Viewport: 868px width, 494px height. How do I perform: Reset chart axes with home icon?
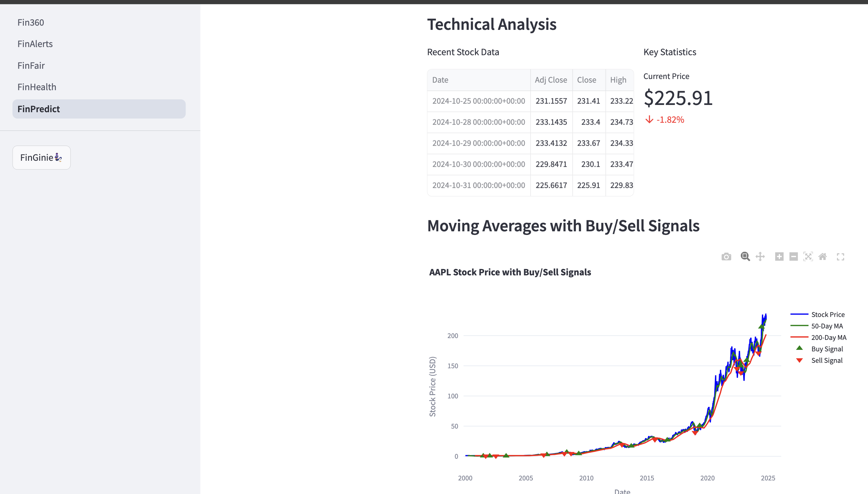(x=822, y=256)
